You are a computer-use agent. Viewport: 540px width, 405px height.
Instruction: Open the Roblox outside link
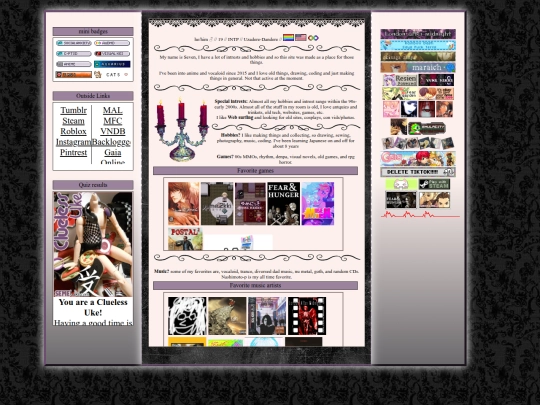point(73,131)
